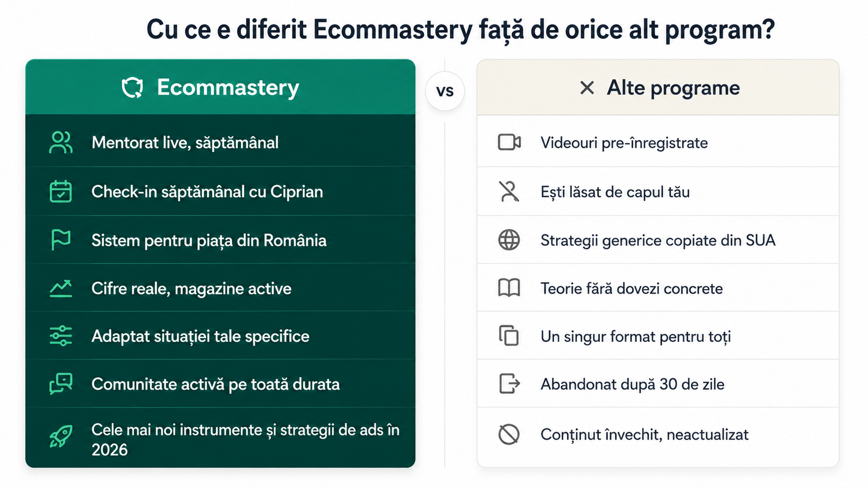Click the chat bubbles icon for Comunitate activă
The image size is (868, 488).
(x=61, y=384)
